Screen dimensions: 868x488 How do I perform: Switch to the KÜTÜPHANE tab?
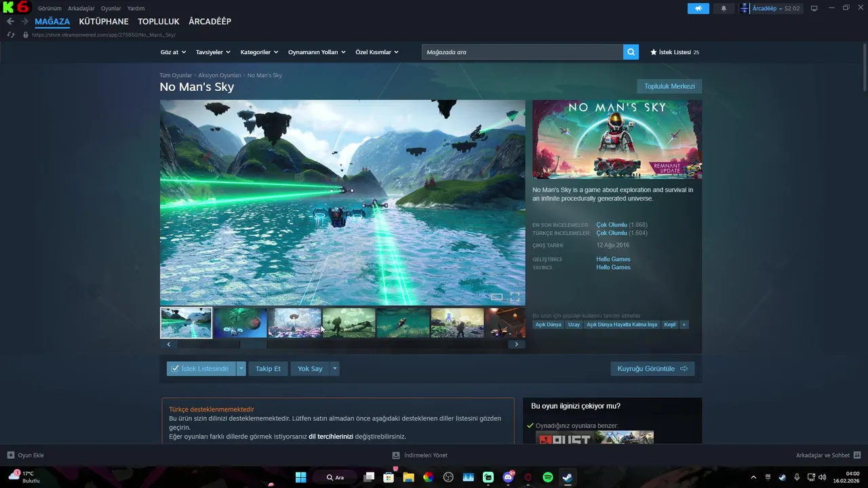pos(104,22)
